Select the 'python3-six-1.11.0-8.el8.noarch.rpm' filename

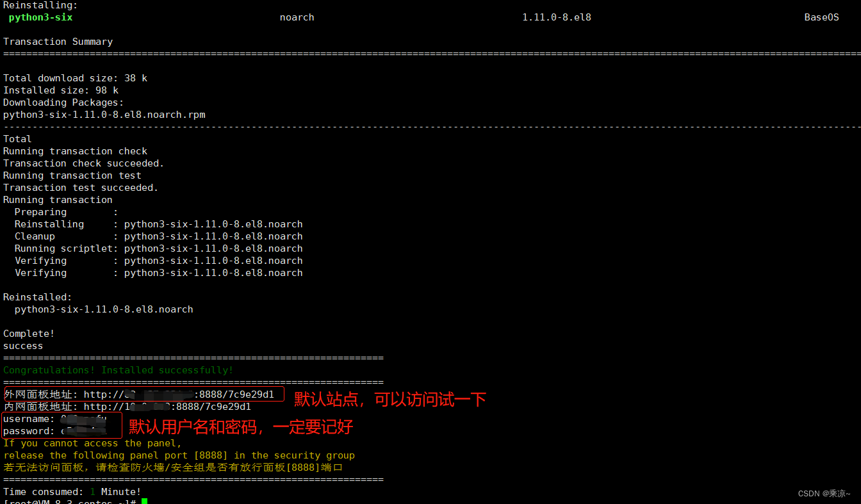[x=104, y=115]
